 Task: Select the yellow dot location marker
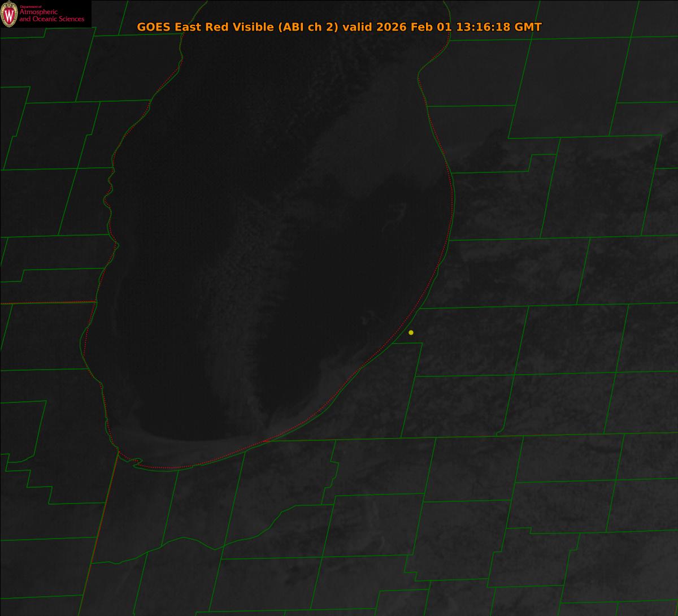pyautogui.click(x=411, y=332)
